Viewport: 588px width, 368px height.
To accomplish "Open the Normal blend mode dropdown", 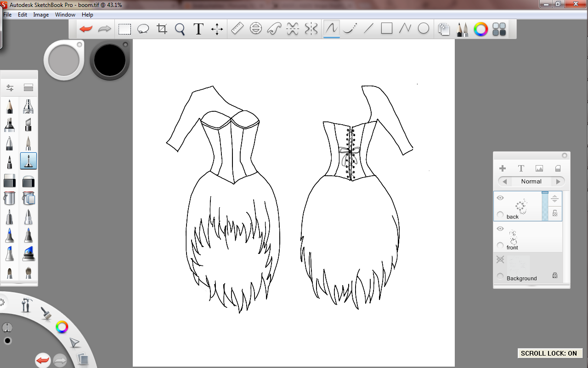I will point(531,181).
